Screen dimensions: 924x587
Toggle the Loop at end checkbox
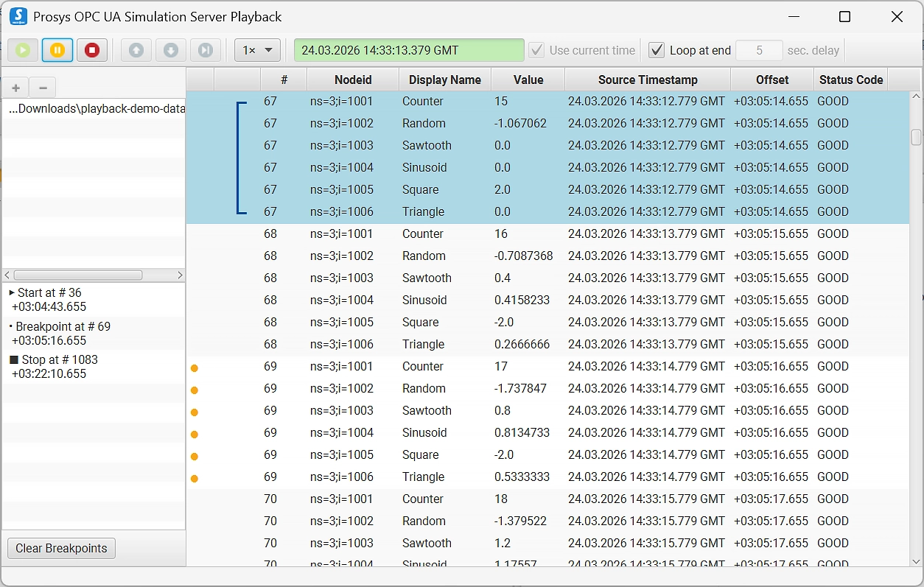(657, 50)
